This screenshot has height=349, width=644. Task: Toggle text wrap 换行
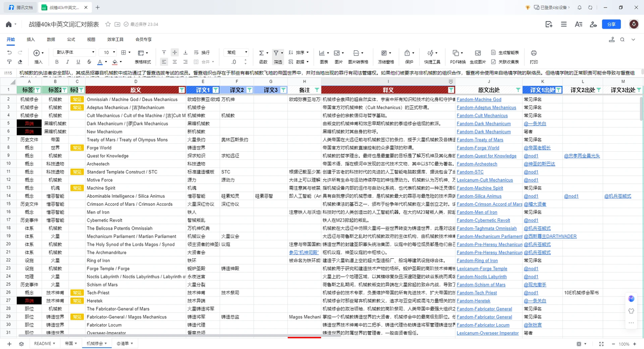(202, 52)
